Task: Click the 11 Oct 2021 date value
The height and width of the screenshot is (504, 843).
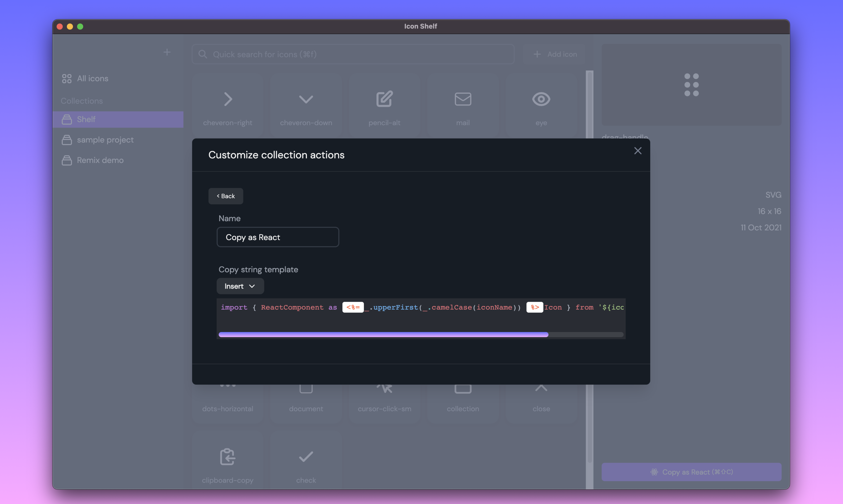Action: [761, 227]
